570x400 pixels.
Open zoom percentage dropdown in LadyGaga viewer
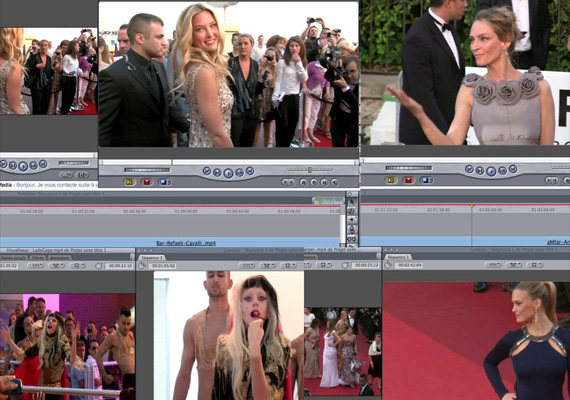(x=36, y=266)
